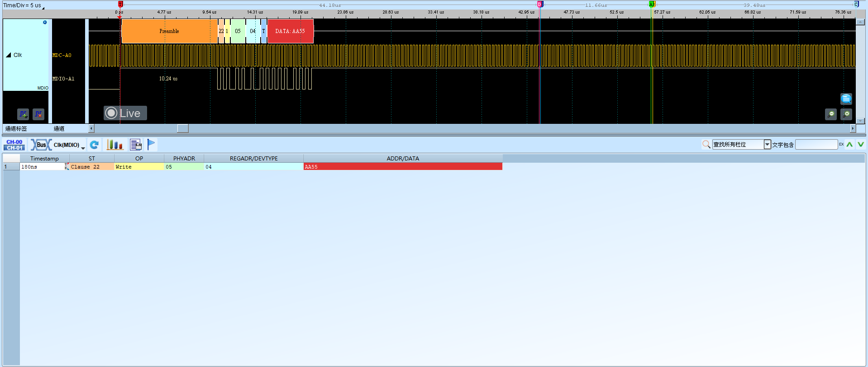Viewport: 868px width, 367px height.
Task: Click the delete channel waveform icon
Action: 38,114
